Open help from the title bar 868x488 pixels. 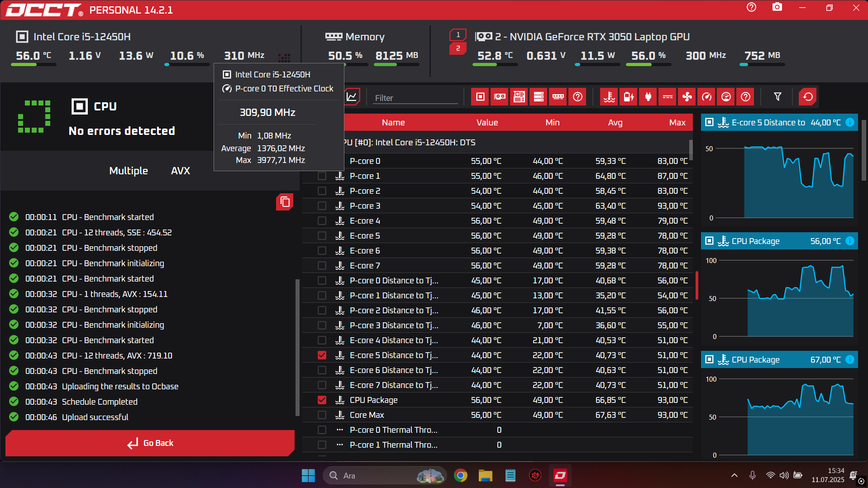[751, 8]
